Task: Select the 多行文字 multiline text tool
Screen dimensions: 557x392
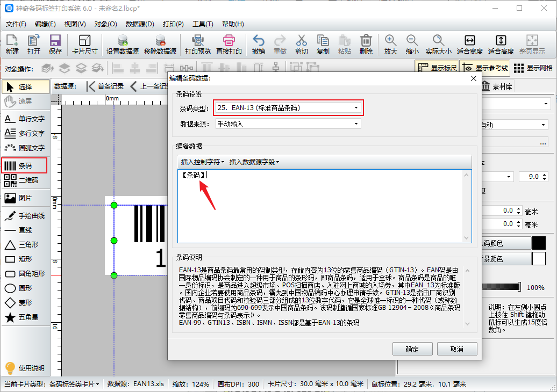Action: tap(26, 133)
